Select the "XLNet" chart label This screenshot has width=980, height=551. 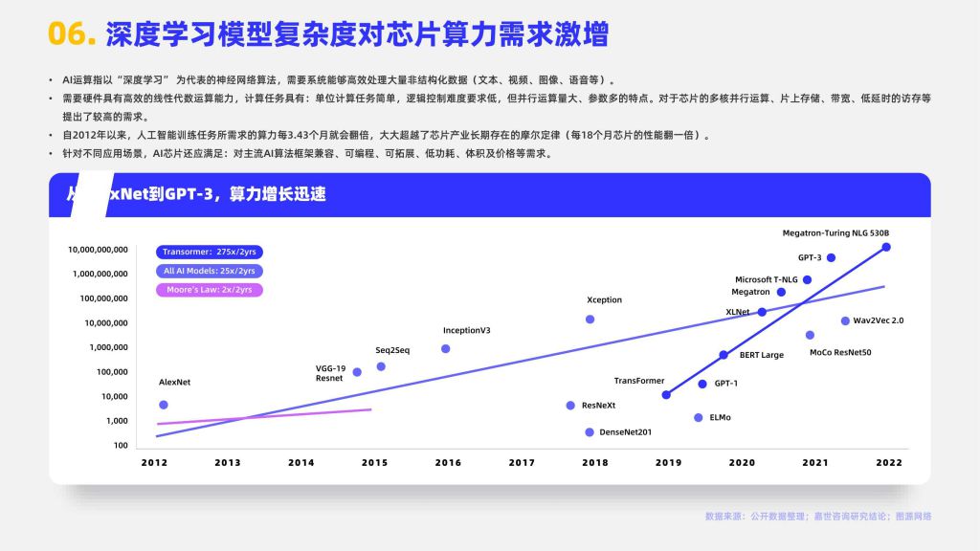click(x=738, y=312)
